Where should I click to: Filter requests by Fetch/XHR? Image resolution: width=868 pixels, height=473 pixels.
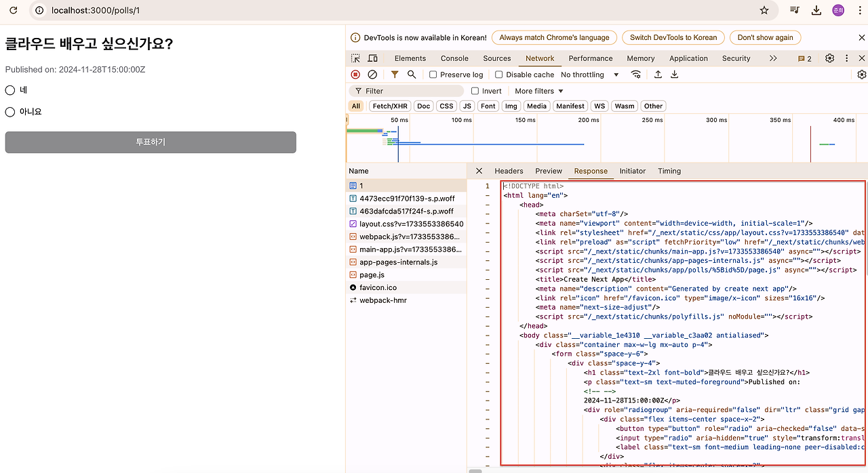click(390, 106)
